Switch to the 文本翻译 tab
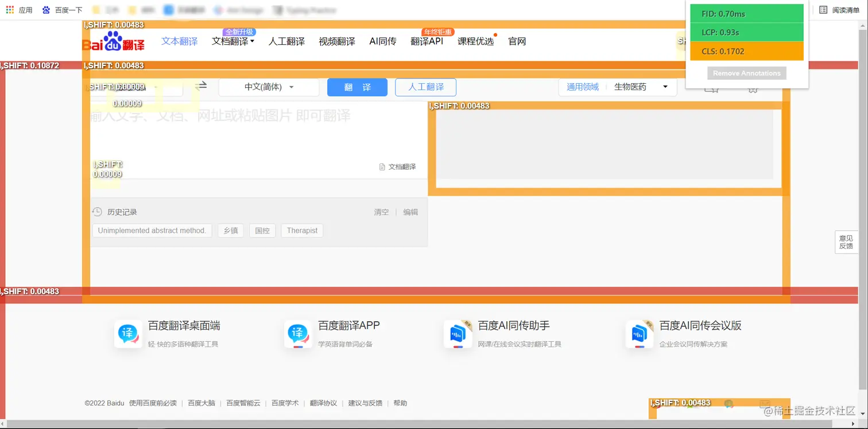This screenshot has width=868, height=429. (179, 41)
